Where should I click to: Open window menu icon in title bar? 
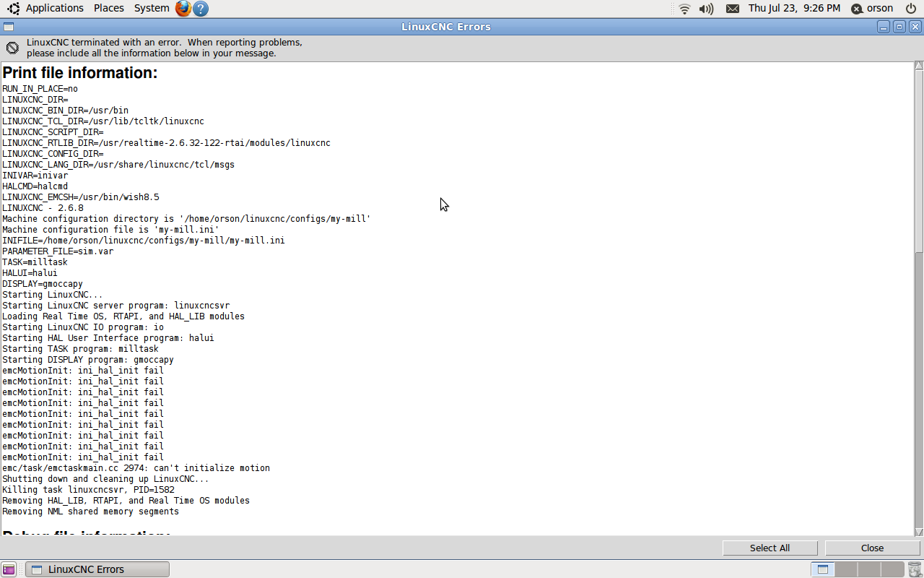point(8,27)
